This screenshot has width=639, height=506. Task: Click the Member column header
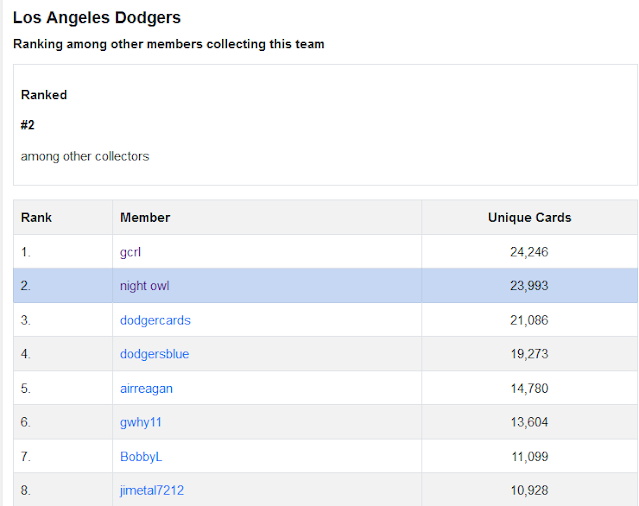point(145,218)
